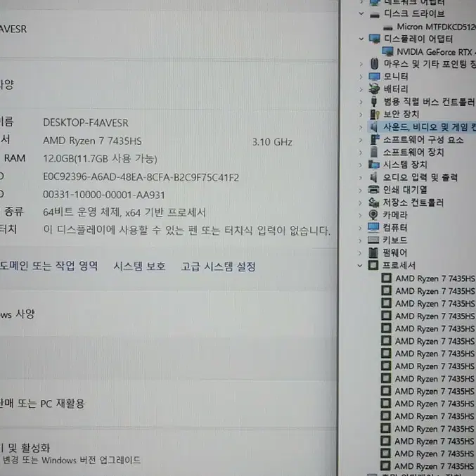Click the 디스플레이 어댑터 display adapter icon
Screen dimensions: 476x476
pos(374,39)
